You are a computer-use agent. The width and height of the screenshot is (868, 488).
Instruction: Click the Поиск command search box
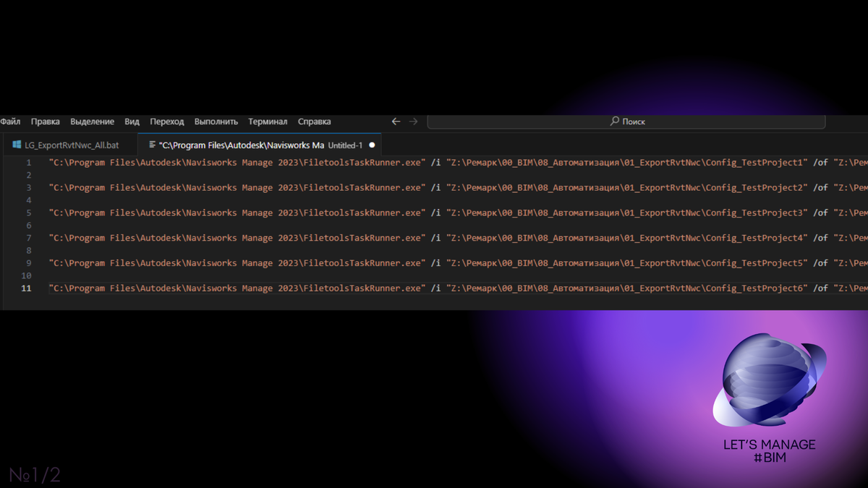626,121
